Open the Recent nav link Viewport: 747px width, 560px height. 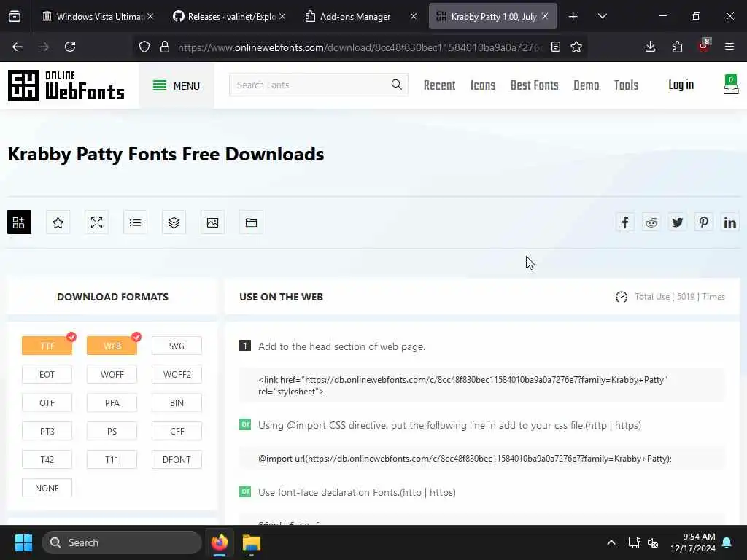click(439, 85)
